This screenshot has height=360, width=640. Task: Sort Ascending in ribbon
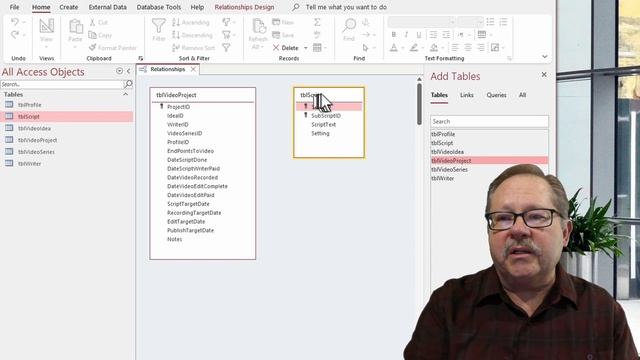(191, 22)
